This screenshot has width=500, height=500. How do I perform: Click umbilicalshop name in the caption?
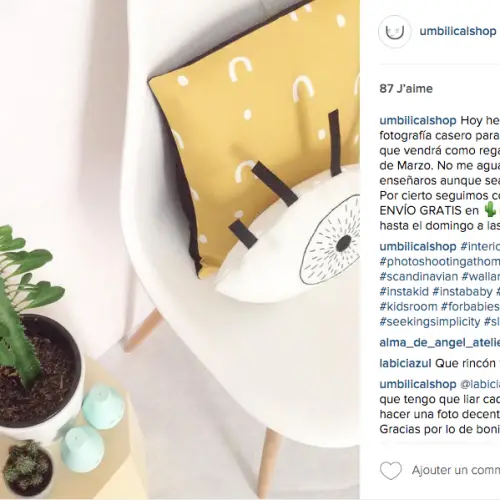coord(418,120)
